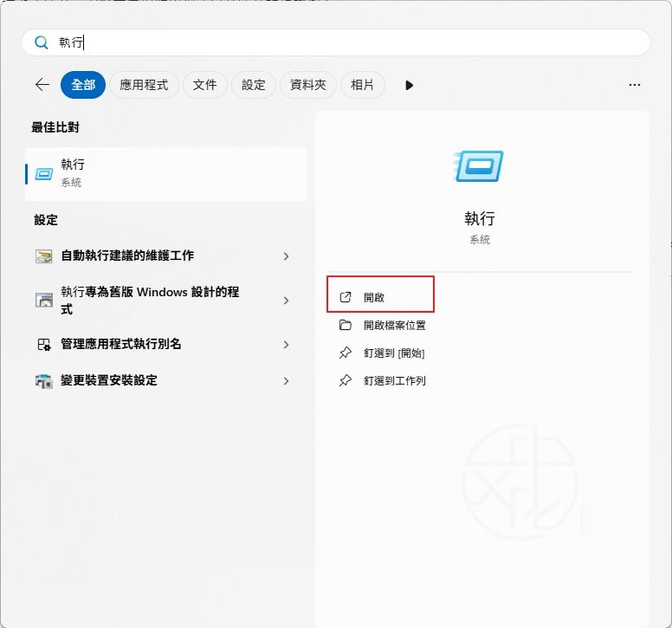Click the 執行 title in preview pane
Viewport: 672px width, 628px height.
[x=480, y=218]
